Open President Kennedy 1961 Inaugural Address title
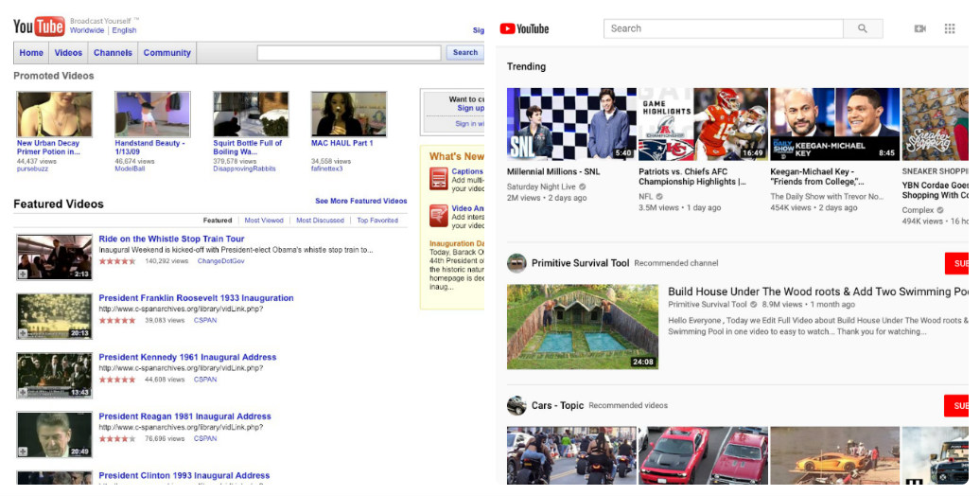 pos(187,357)
